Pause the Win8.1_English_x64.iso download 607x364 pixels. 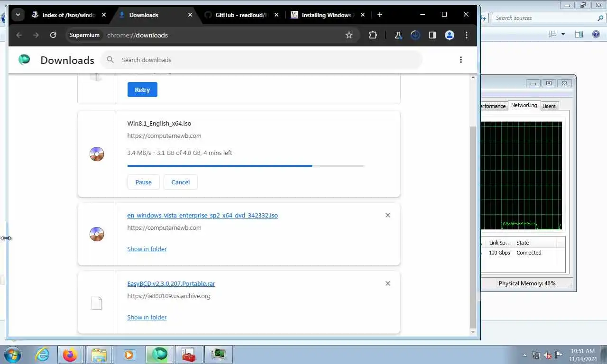click(x=143, y=182)
